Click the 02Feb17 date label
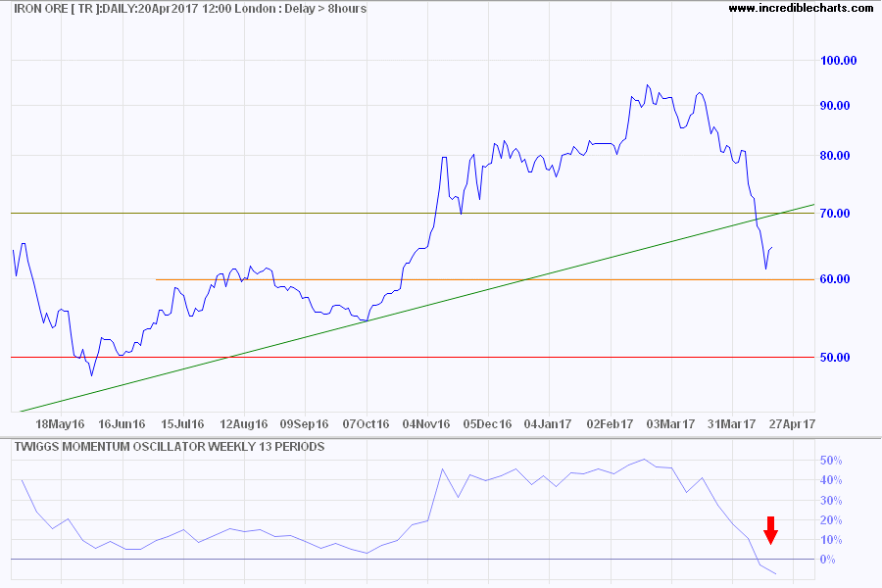The width and height of the screenshot is (882, 588). (x=610, y=423)
